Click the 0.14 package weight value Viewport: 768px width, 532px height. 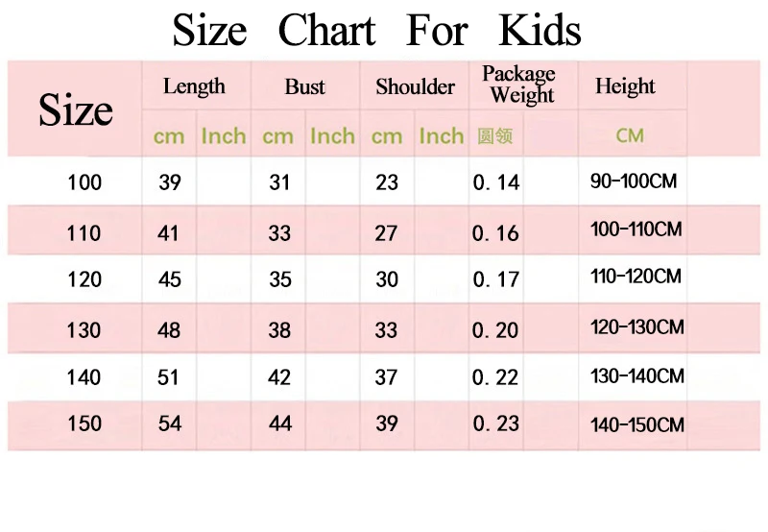496,182
